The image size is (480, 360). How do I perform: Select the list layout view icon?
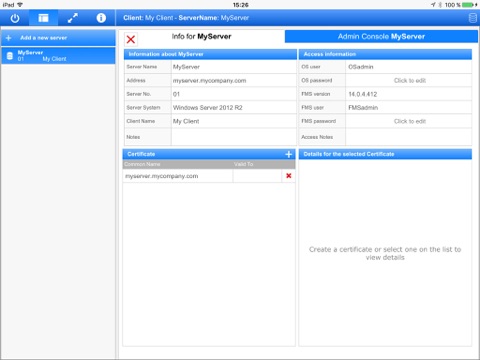pyautogui.click(x=43, y=18)
